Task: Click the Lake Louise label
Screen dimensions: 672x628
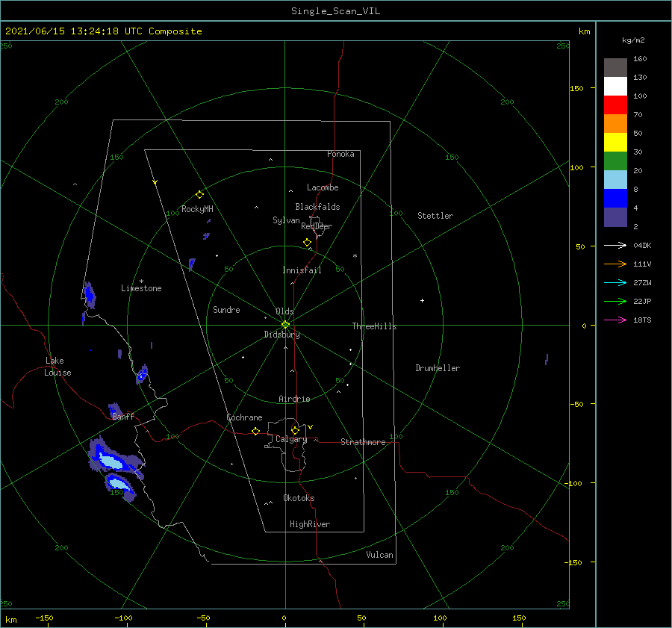Action: click(57, 367)
